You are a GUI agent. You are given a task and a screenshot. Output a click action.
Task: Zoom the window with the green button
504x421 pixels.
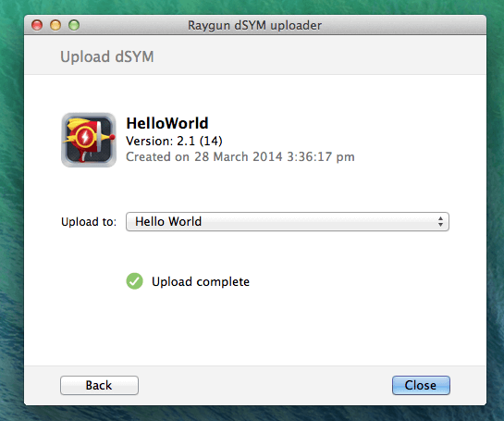click(74, 25)
